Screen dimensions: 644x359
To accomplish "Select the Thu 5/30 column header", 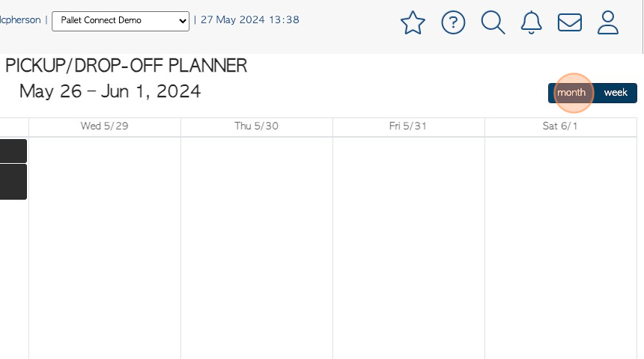I will (x=256, y=126).
